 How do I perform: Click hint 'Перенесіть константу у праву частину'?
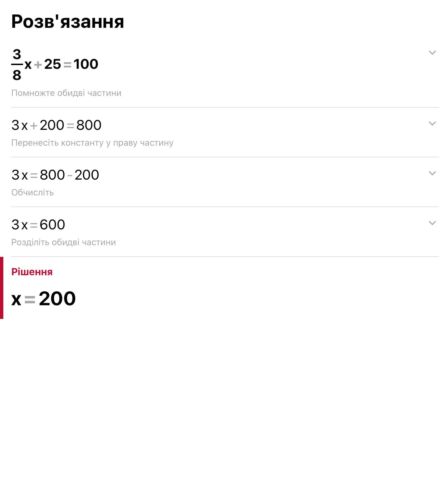click(92, 143)
